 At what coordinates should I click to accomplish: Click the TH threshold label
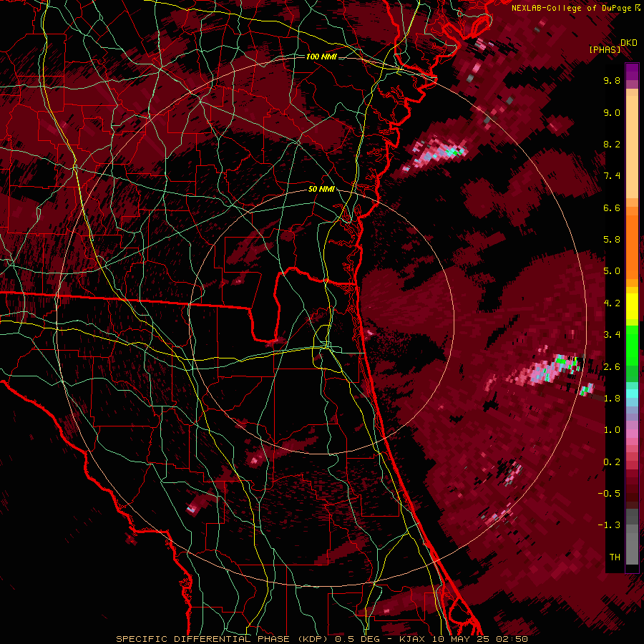[x=615, y=557]
